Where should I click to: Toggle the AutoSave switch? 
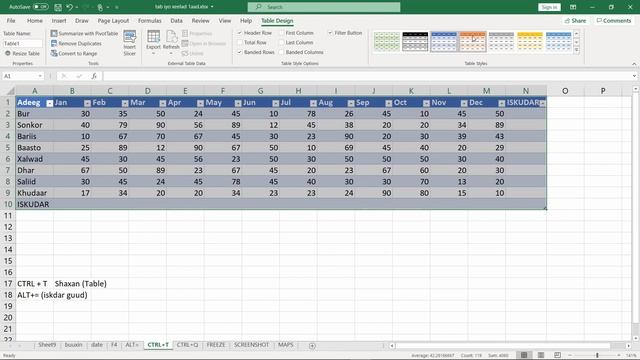click(x=40, y=7)
